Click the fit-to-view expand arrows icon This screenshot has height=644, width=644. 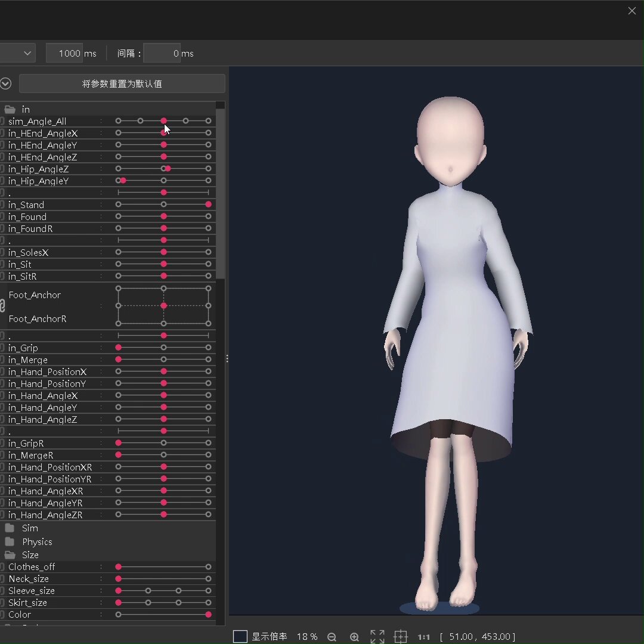click(377, 637)
